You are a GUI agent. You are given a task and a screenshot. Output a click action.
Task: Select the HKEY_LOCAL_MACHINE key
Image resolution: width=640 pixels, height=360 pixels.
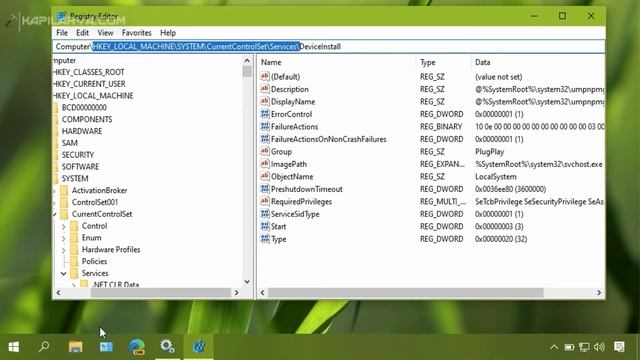pyautogui.click(x=93, y=96)
